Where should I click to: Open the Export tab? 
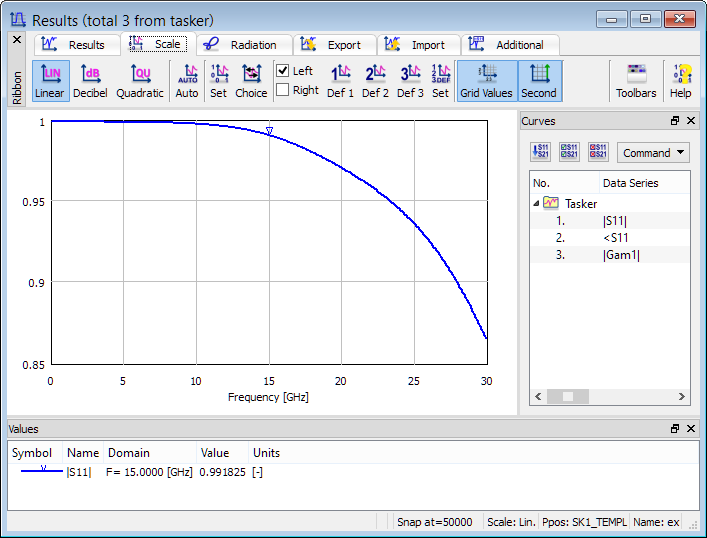tap(333, 45)
